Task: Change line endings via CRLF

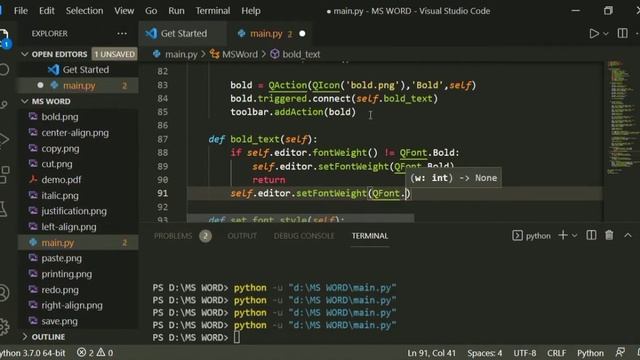Action: tap(556, 353)
